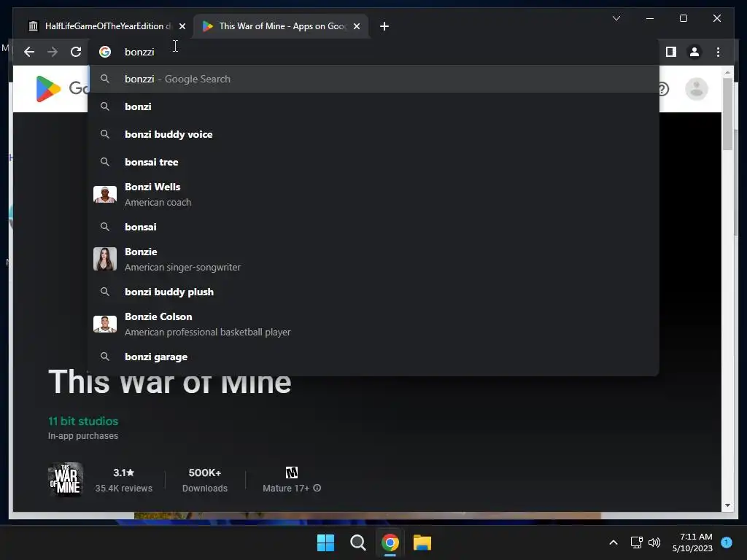The height and width of the screenshot is (560, 747).
Task: Click the Google logo in address bar
Action: 105,52
